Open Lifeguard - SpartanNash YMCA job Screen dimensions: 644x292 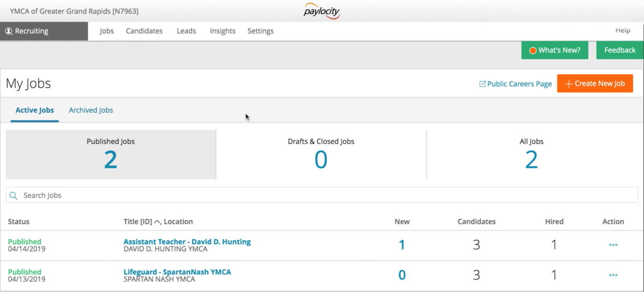tap(177, 272)
